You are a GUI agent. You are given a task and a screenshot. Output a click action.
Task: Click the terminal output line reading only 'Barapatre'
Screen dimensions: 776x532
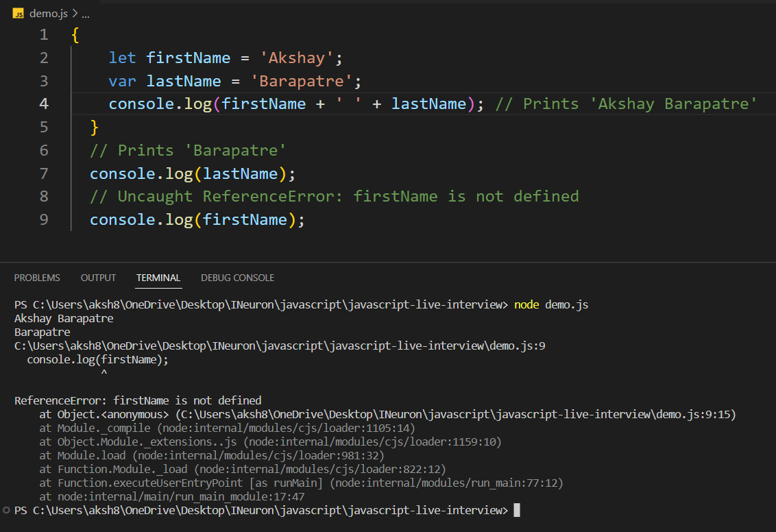(x=43, y=332)
